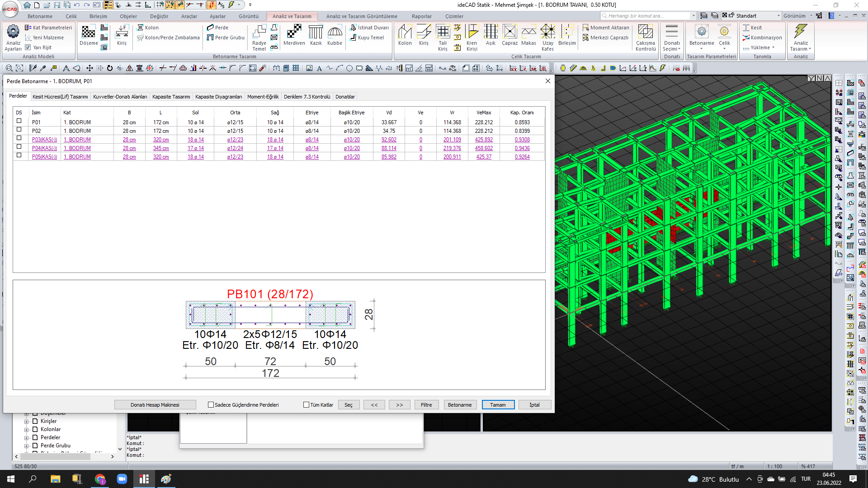The height and width of the screenshot is (488, 868).
Task: Open Zoom app from taskbar
Action: pyautogui.click(x=122, y=479)
